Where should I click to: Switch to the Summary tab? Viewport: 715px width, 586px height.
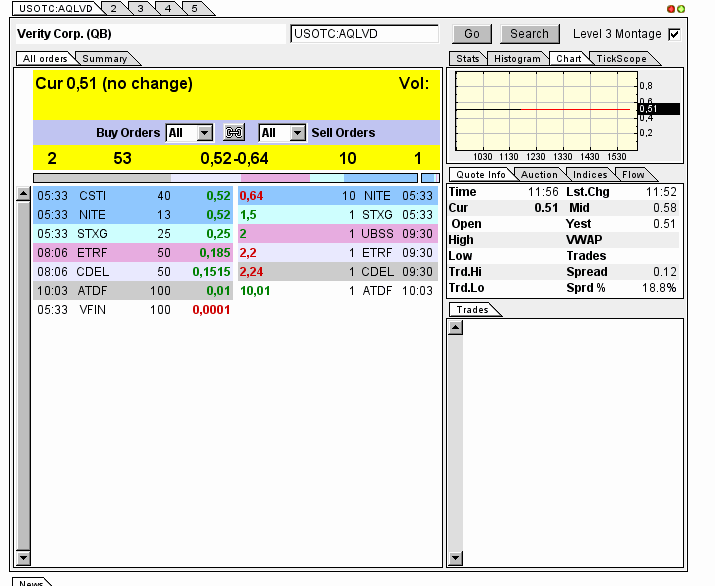(x=104, y=59)
